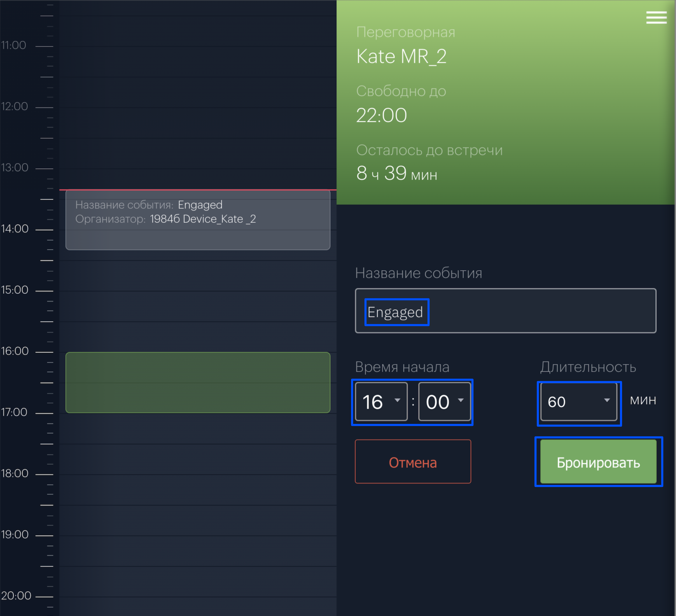The image size is (676, 616).
Task: Select the existing Engaged event block
Action: pyautogui.click(x=198, y=220)
